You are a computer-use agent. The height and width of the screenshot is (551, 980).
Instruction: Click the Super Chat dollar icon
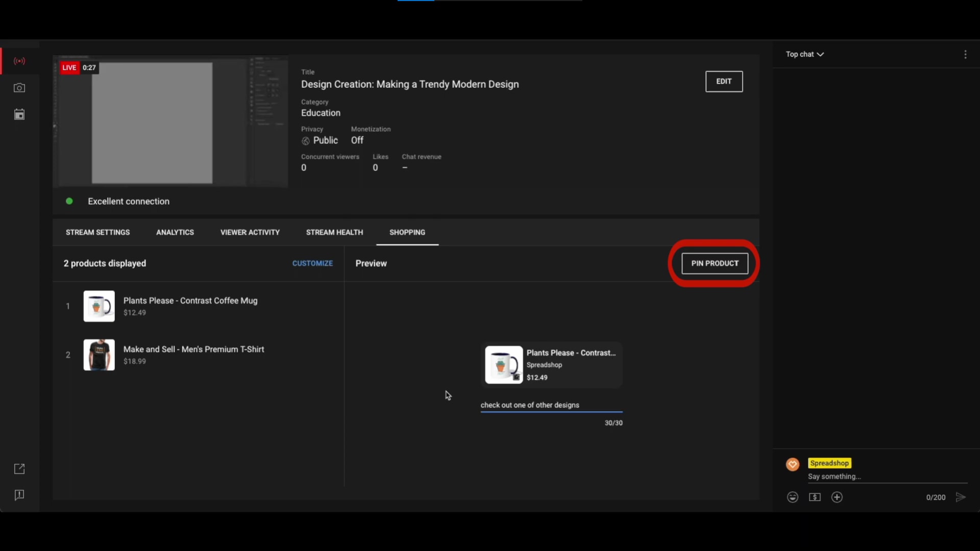coord(815,497)
